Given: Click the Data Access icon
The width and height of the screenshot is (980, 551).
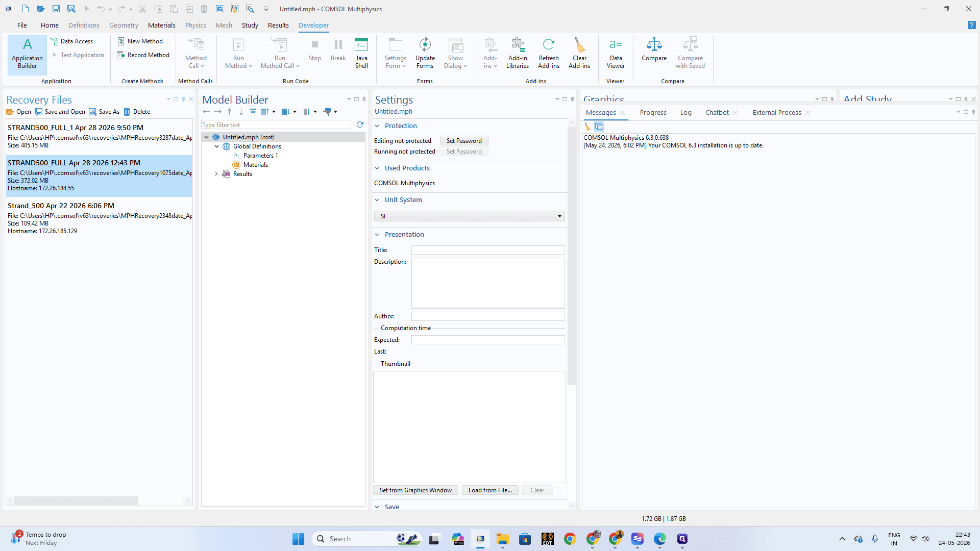Looking at the screenshot, I should (55, 41).
